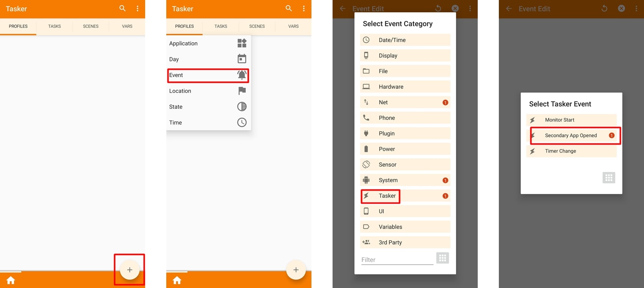Choose Day from the profile type menu

209,59
